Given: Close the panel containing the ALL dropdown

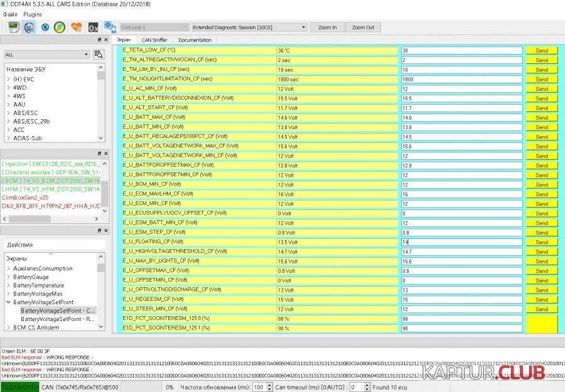Looking at the screenshot, I should 106,40.
